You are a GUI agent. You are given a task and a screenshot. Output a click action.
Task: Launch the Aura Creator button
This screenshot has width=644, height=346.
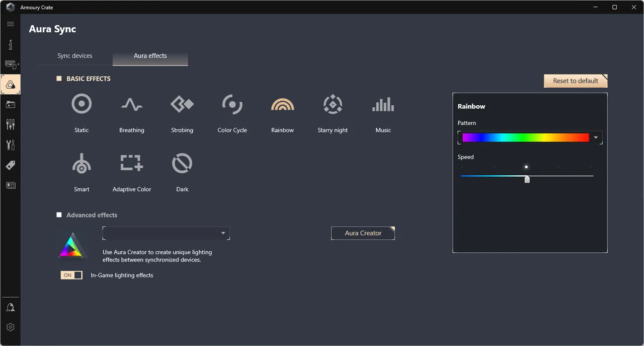tap(363, 233)
